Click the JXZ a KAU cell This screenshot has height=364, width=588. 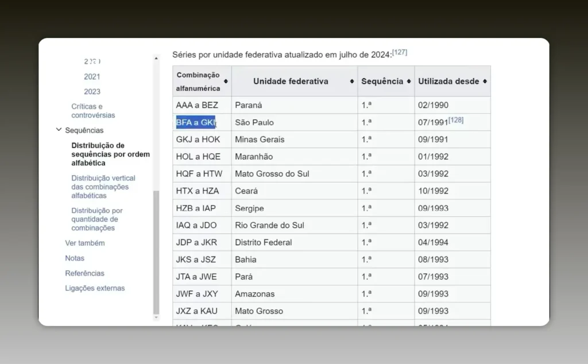(202, 311)
